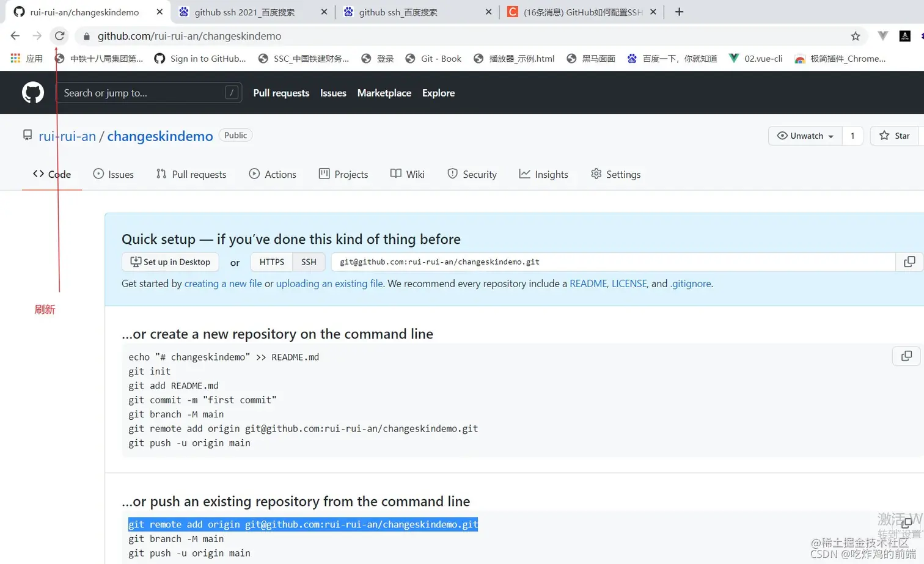Open the Code repository tab
Screen dimensions: 924x564
pyautogui.click(x=52, y=174)
